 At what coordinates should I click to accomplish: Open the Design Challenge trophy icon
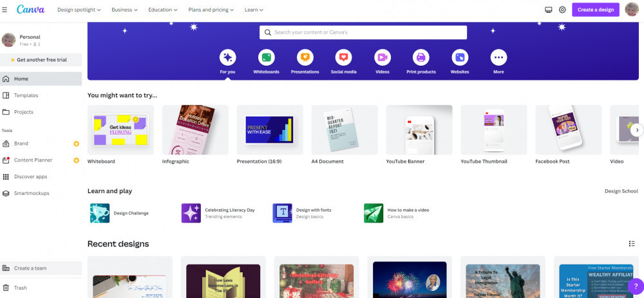click(100, 213)
